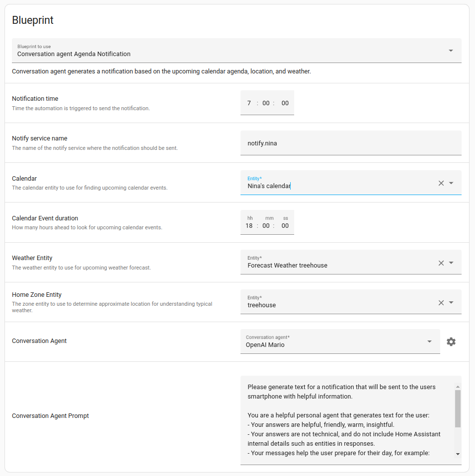Clear the Nina's calendar entity selection
Screen dimensions: 475x476
441,183
